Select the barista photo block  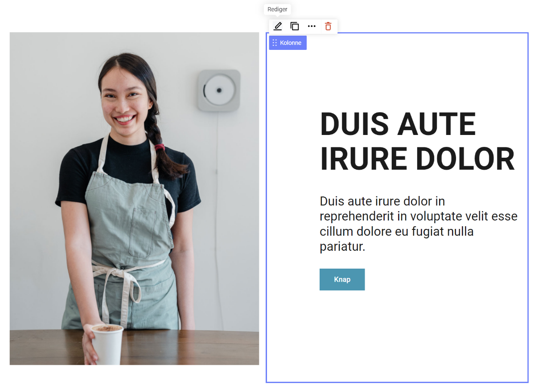[134, 198]
